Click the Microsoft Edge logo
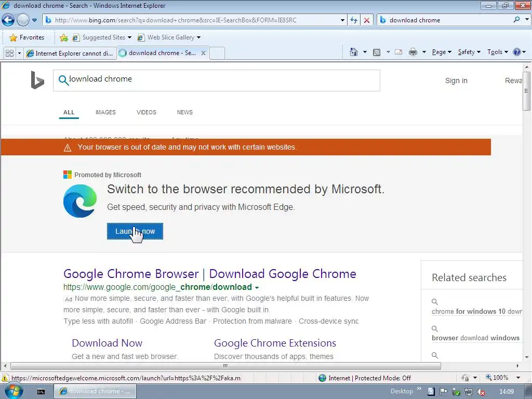 (x=80, y=201)
